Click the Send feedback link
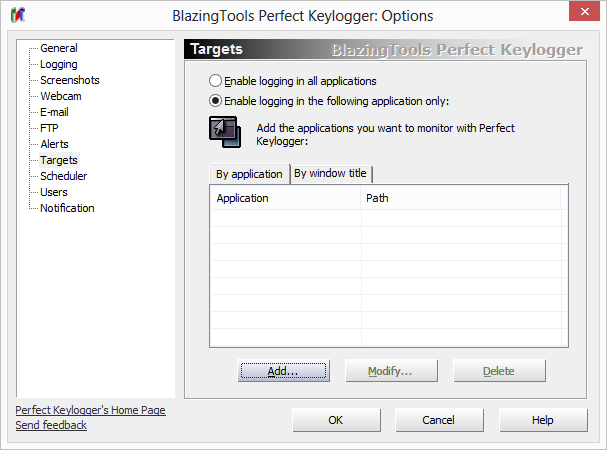Viewport: 607px width, 450px height. (x=51, y=425)
